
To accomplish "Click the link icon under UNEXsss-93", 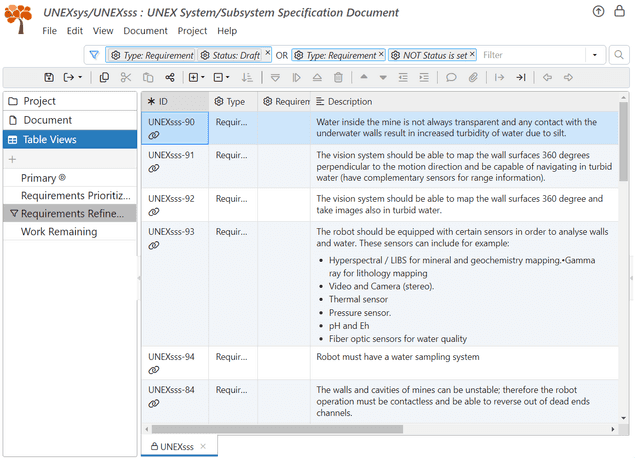I will [153, 245].
